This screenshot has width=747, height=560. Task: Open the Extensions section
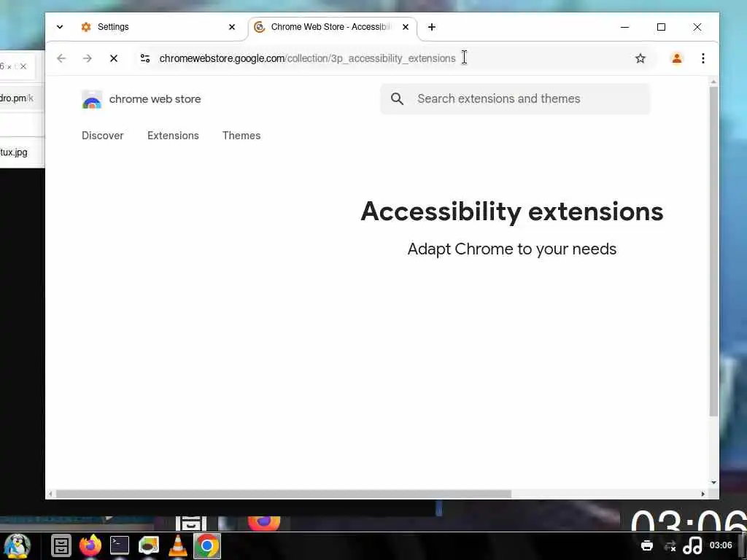[x=173, y=135]
